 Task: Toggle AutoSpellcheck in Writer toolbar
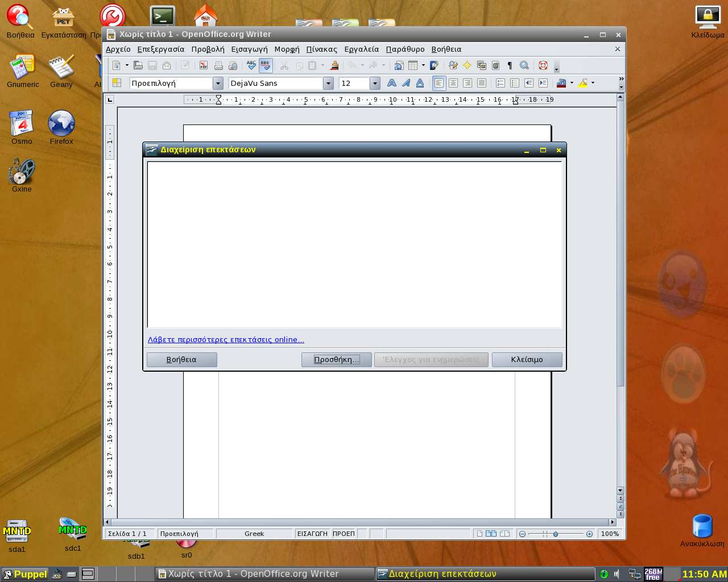(266, 65)
